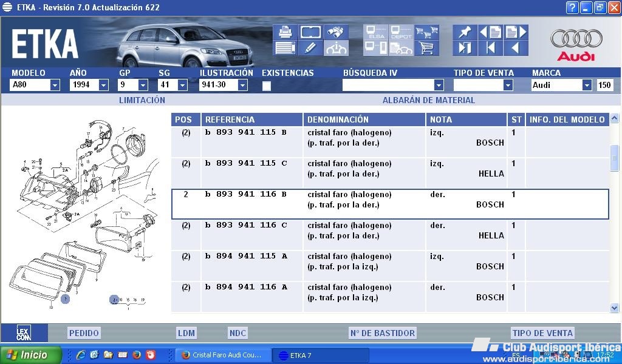Select part row 894 941 115 A
Screen dimensions: 622x364
point(390,265)
